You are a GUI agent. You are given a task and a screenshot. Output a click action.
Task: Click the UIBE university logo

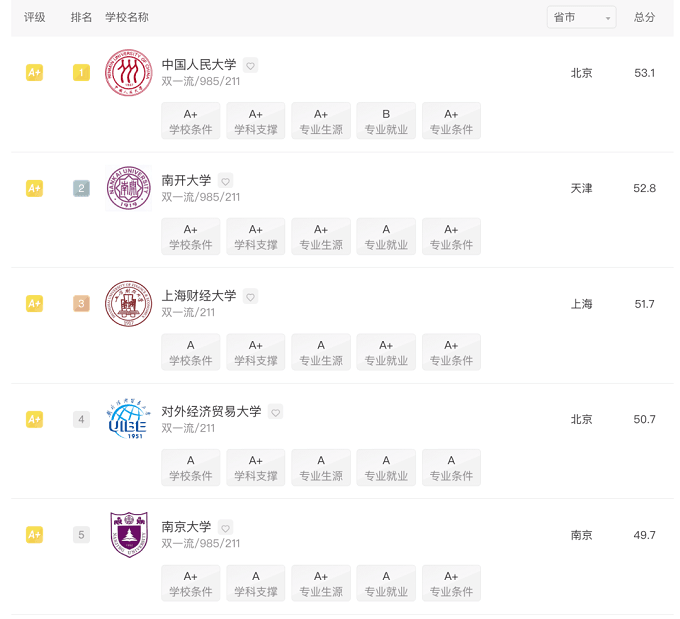click(128, 419)
